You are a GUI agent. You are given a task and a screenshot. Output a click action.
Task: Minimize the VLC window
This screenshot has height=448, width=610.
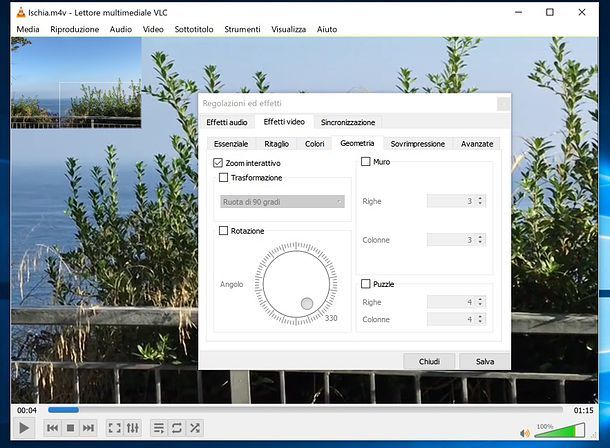pos(519,12)
